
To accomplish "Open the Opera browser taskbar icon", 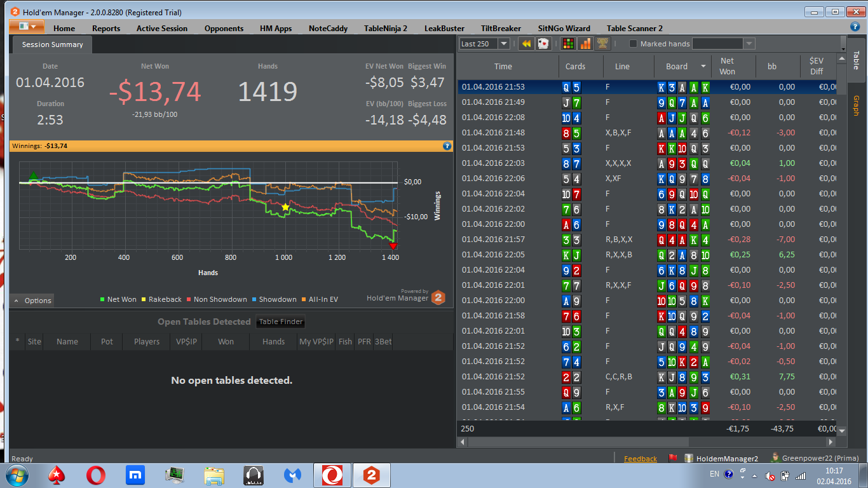I will point(96,475).
